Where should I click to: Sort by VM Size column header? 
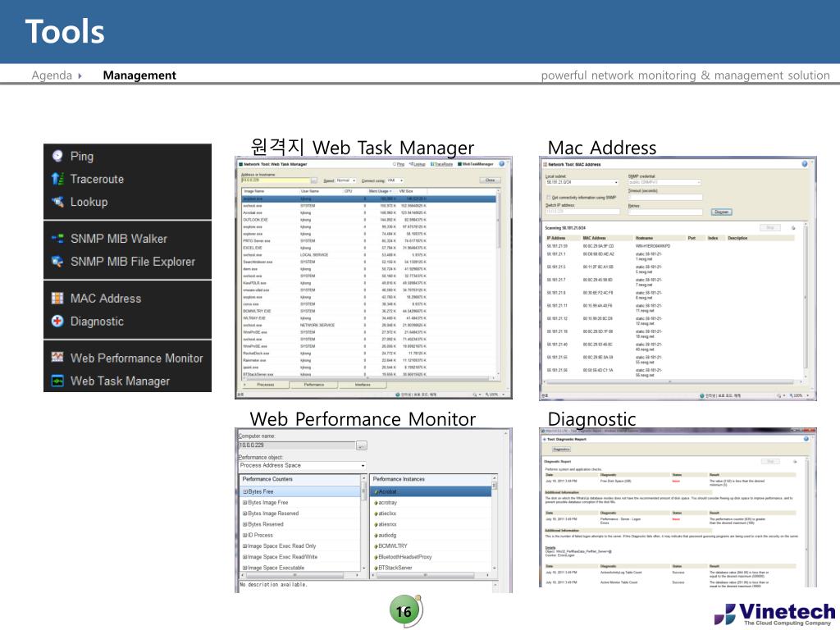click(412, 191)
